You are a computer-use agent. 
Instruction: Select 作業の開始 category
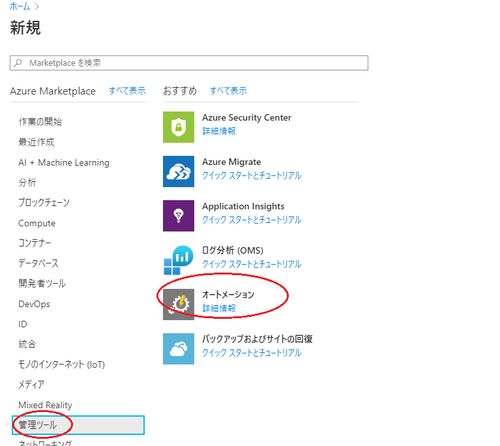[40, 122]
